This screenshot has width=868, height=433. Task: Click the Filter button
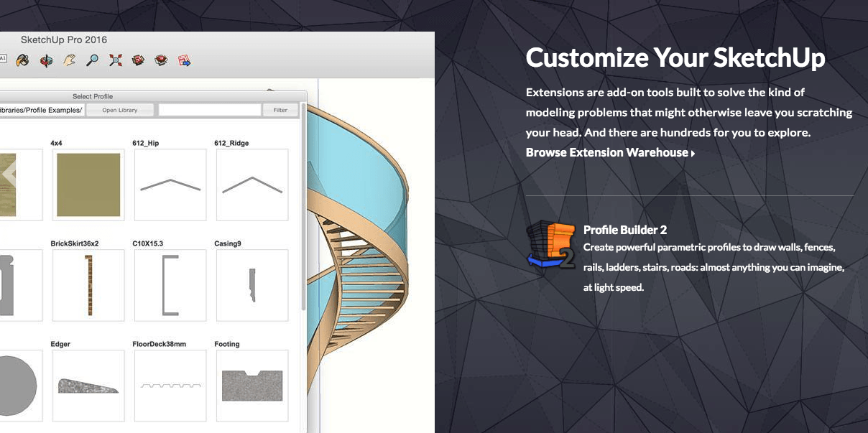280,110
